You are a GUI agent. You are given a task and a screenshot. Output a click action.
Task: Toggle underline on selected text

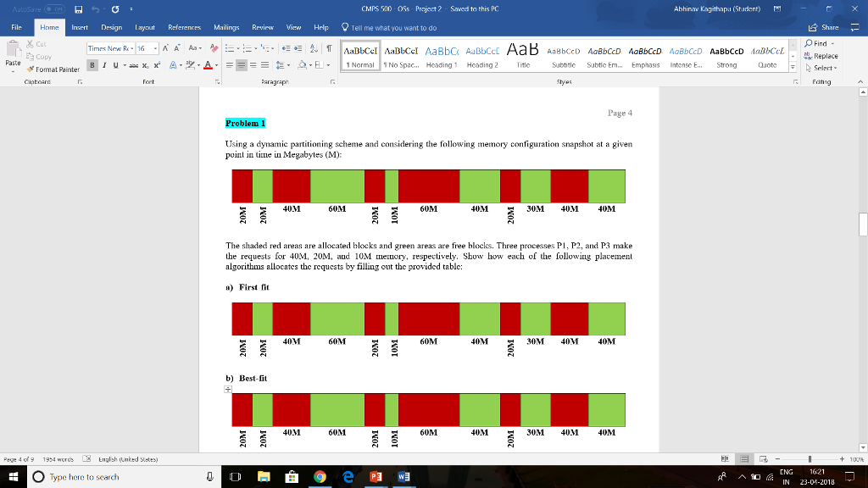114,64
